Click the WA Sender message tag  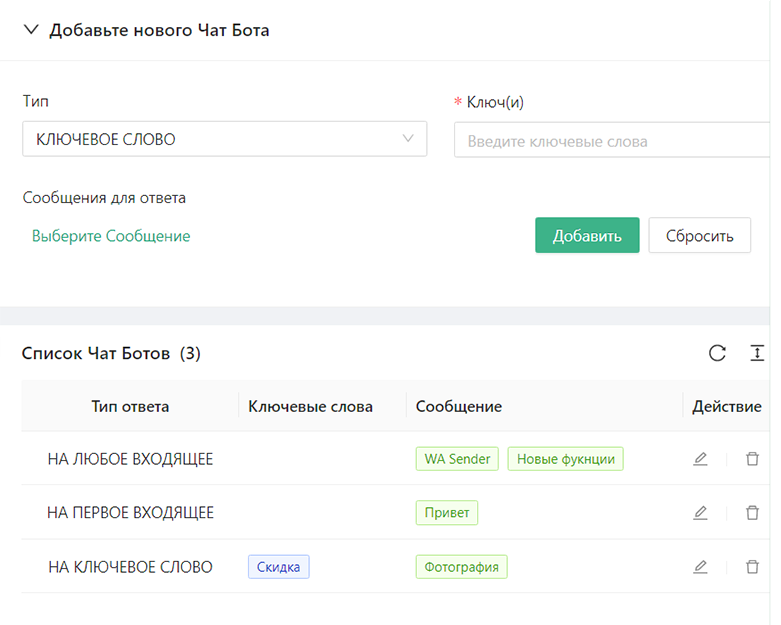[x=457, y=459]
